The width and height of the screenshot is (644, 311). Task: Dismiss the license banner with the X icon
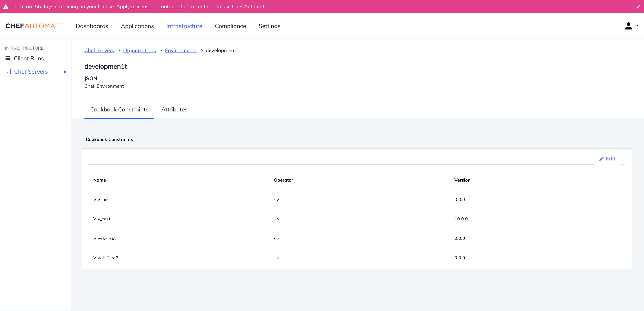pyautogui.click(x=638, y=7)
